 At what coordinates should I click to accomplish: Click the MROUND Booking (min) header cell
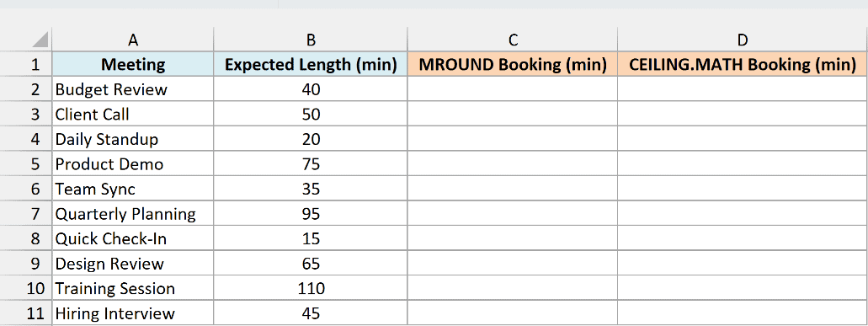[x=513, y=64]
